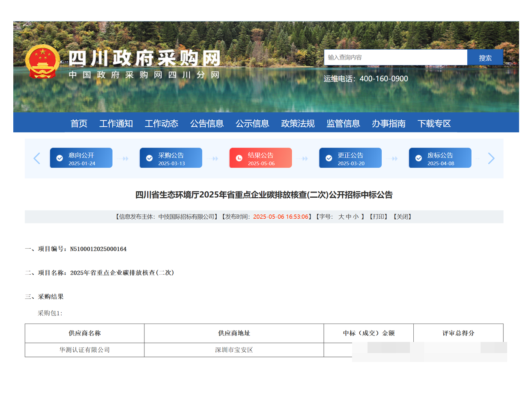Focus the 输入查询内容 search field

coord(395,57)
